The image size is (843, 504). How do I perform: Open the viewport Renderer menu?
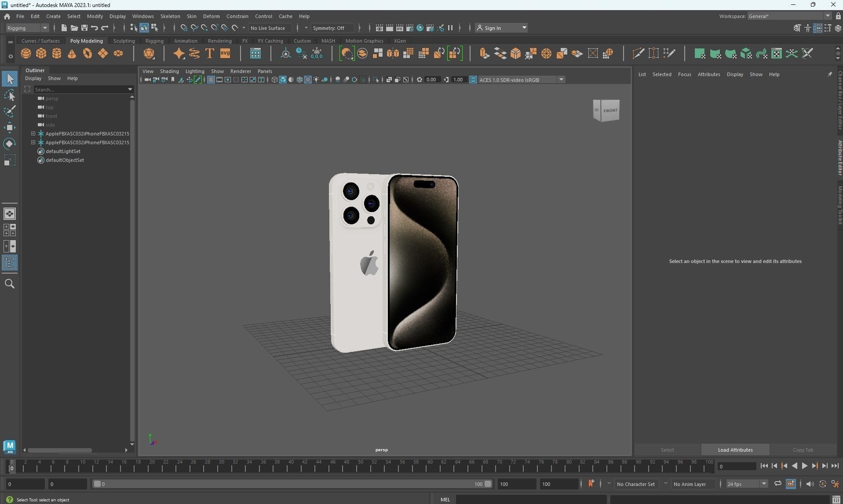click(x=241, y=71)
